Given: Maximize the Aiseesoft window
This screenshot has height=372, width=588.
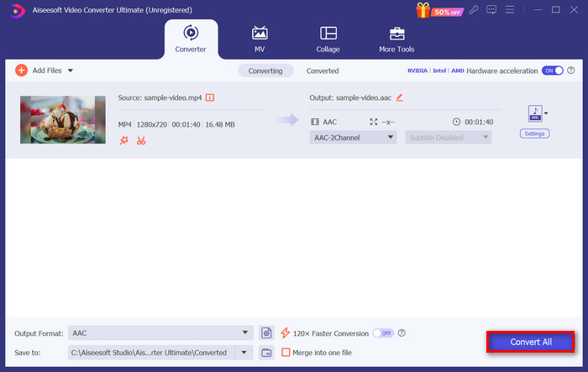Looking at the screenshot, I should [x=556, y=10].
